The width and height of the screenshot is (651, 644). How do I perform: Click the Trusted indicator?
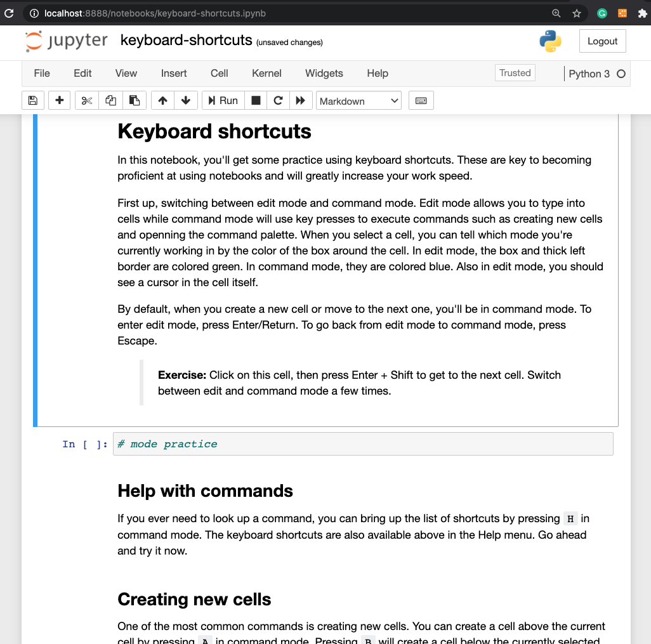click(515, 72)
